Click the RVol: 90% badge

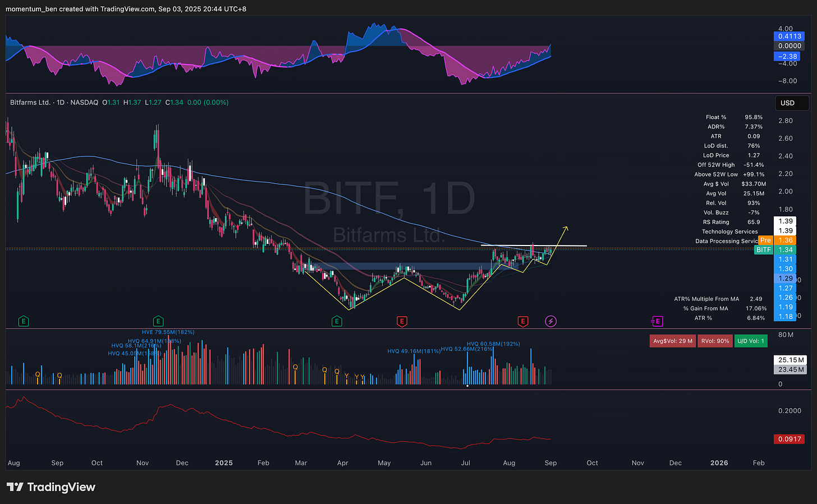(x=715, y=341)
